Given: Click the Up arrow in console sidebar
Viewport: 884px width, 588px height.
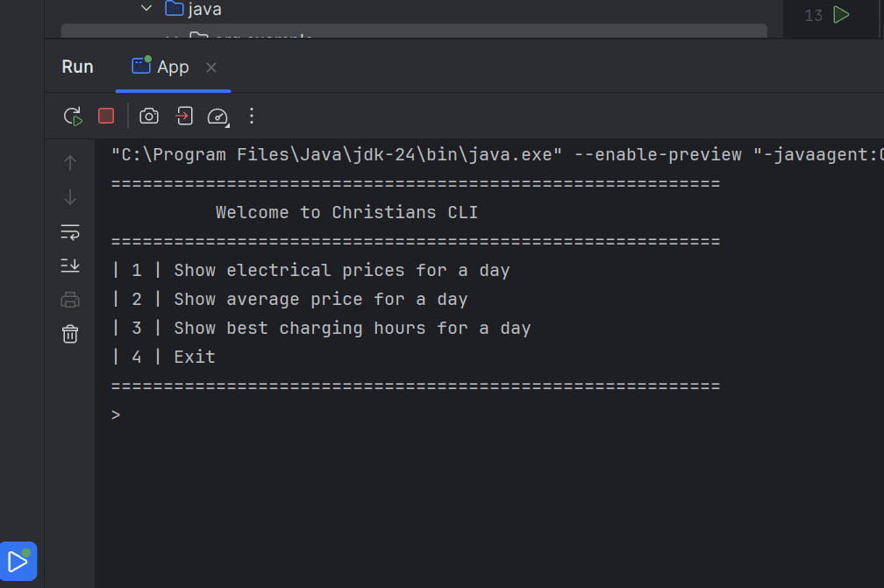Looking at the screenshot, I should pos(70,162).
